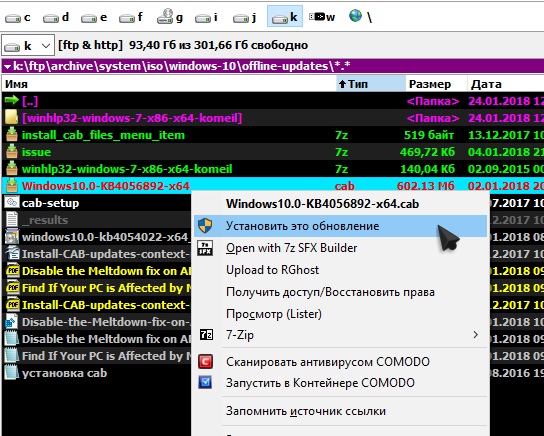Choose Просмотр (Lister) menu entry
Image resolution: width=544 pixels, height=436 pixels.
pyautogui.click(x=340, y=314)
